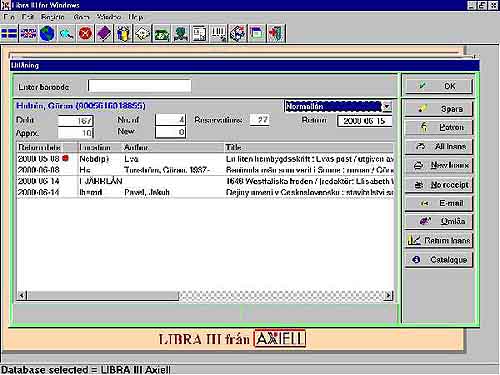Click the red dot on first loan row
This screenshot has width=500, height=375.
pyautogui.click(x=65, y=158)
